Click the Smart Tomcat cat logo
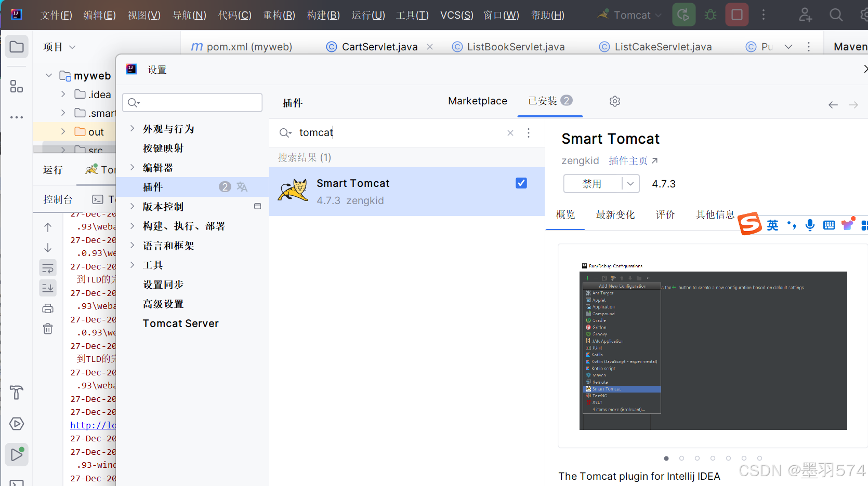Image resolution: width=868 pixels, height=486 pixels. point(293,190)
